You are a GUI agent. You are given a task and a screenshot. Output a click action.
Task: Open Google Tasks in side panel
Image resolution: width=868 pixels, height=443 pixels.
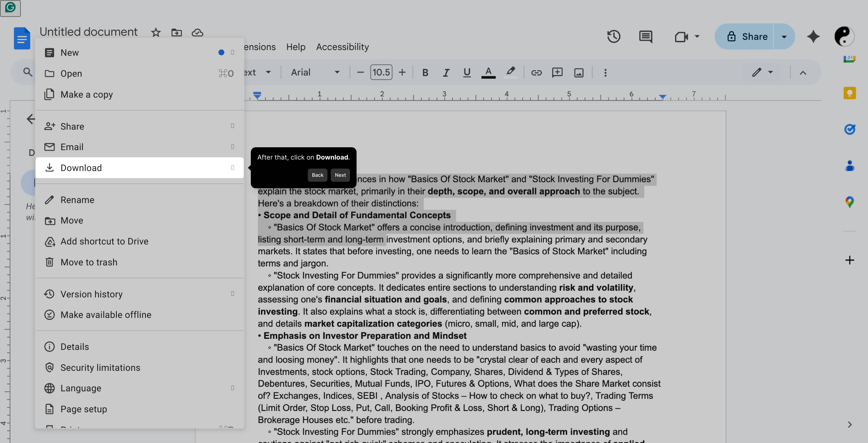click(x=850, y=130)
